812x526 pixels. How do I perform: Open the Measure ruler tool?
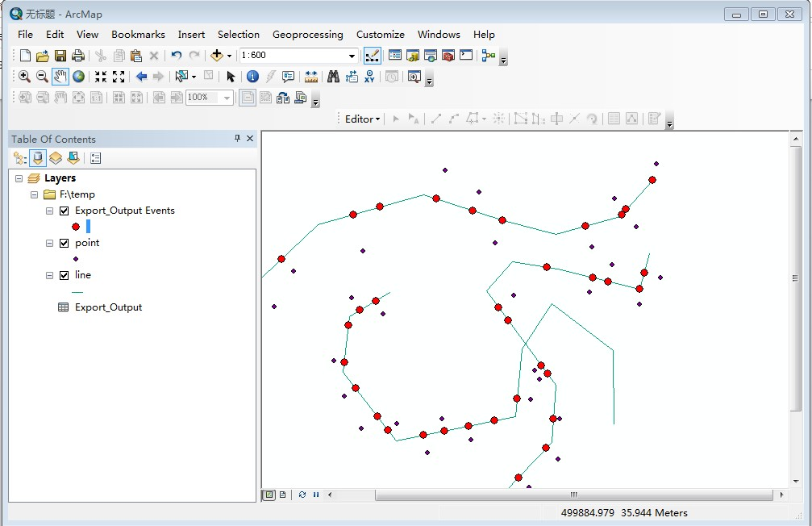click(x=310, y=77)
